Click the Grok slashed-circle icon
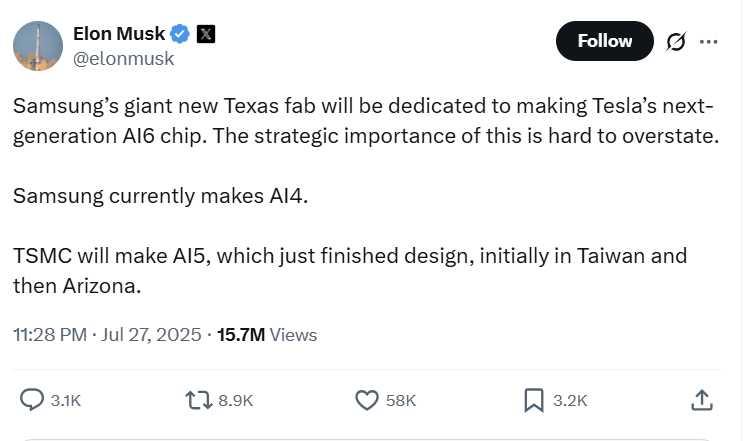Viewport: 744px width, 441px height. [x=676, y=41]
